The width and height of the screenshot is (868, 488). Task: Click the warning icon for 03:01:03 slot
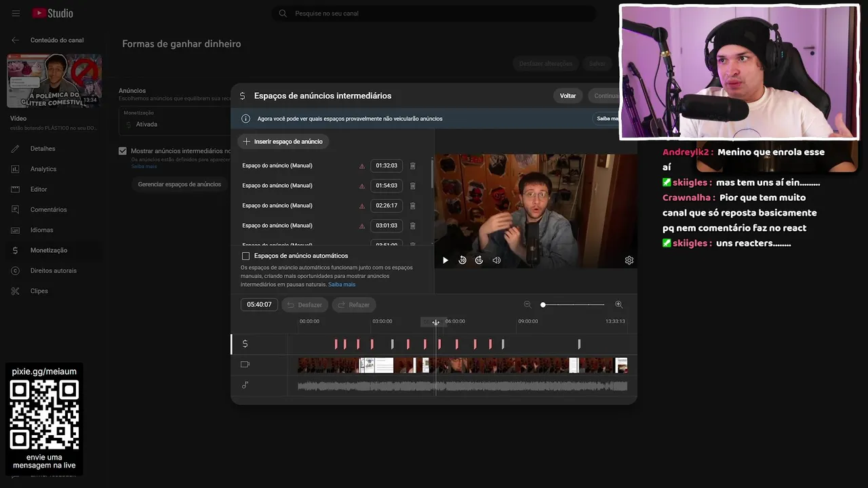362,226
